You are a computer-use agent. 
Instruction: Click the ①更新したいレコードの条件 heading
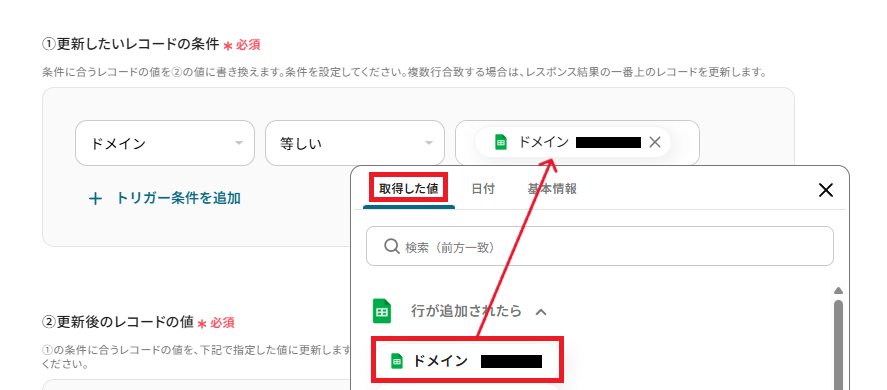(131, 44)
